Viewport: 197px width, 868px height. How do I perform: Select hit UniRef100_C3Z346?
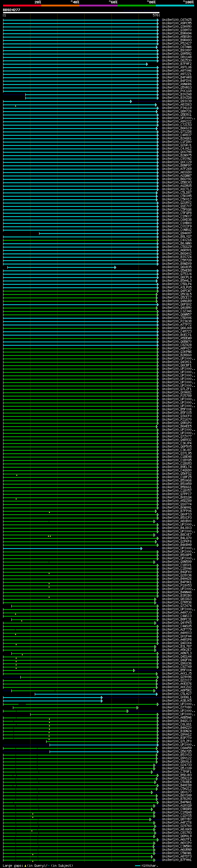coord(177,311)
